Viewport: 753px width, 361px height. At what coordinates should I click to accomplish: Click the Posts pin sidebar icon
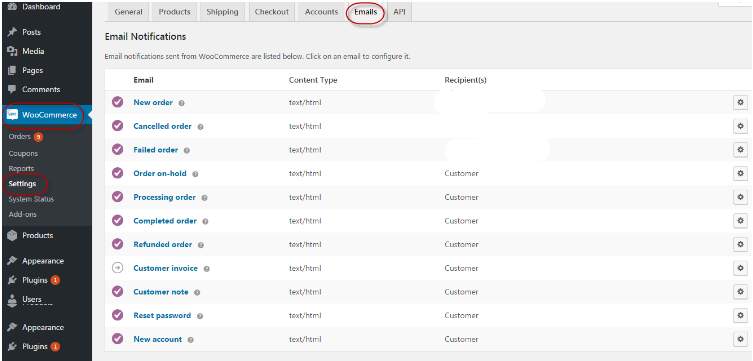(x=12, y=32)
